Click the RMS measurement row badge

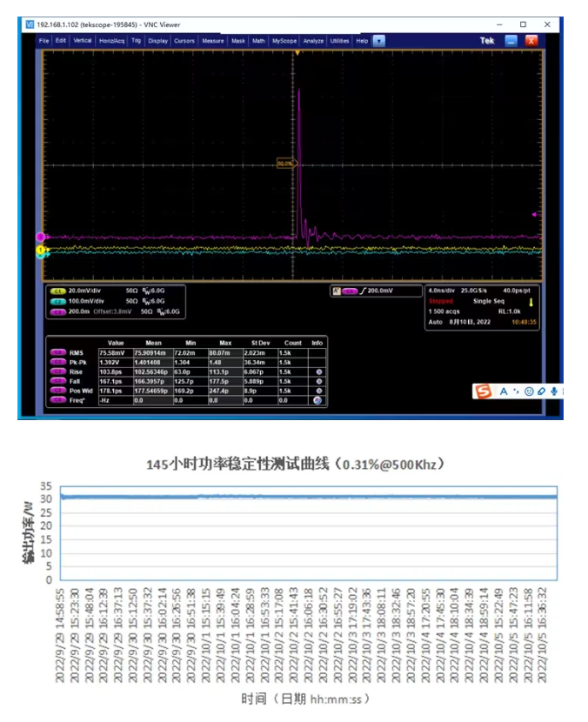click(58, 352)
